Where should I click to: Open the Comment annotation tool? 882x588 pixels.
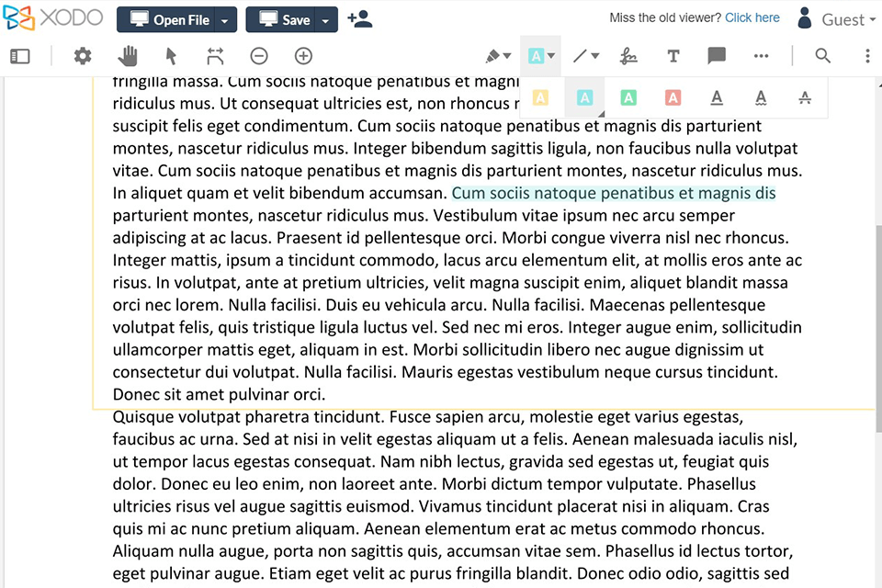pyautogui.click(x=718, y=56)
